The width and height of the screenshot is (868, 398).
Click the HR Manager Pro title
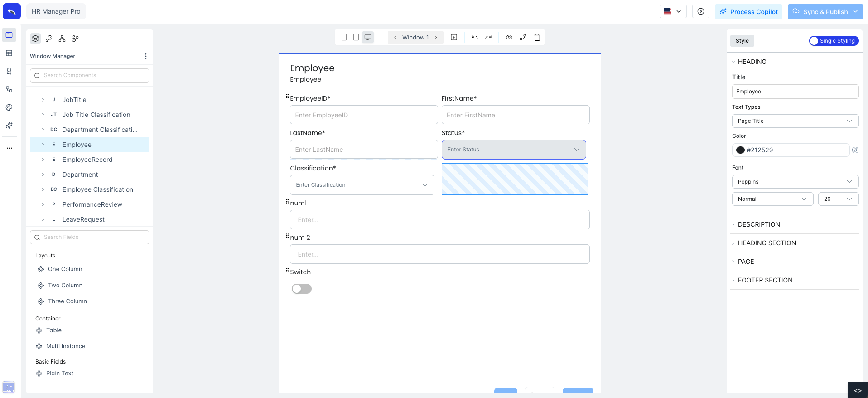tap(56, 11)
